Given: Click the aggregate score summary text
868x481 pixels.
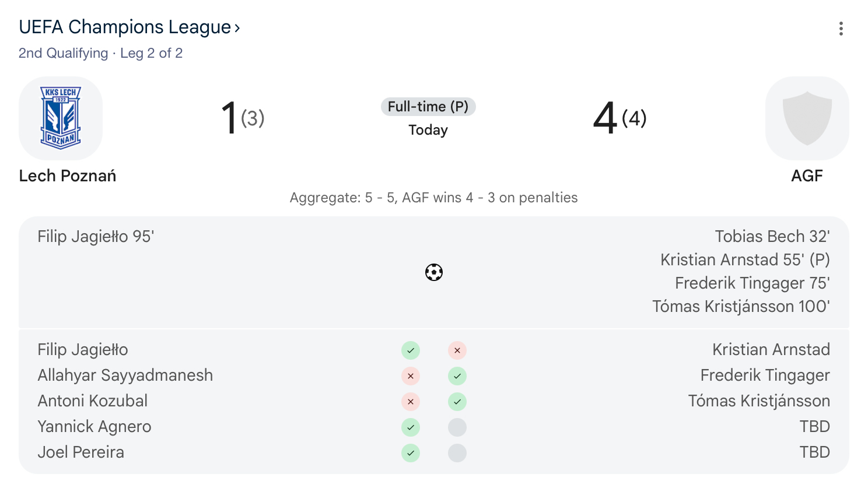Looking at the screenshot, I should coord(433,198).
